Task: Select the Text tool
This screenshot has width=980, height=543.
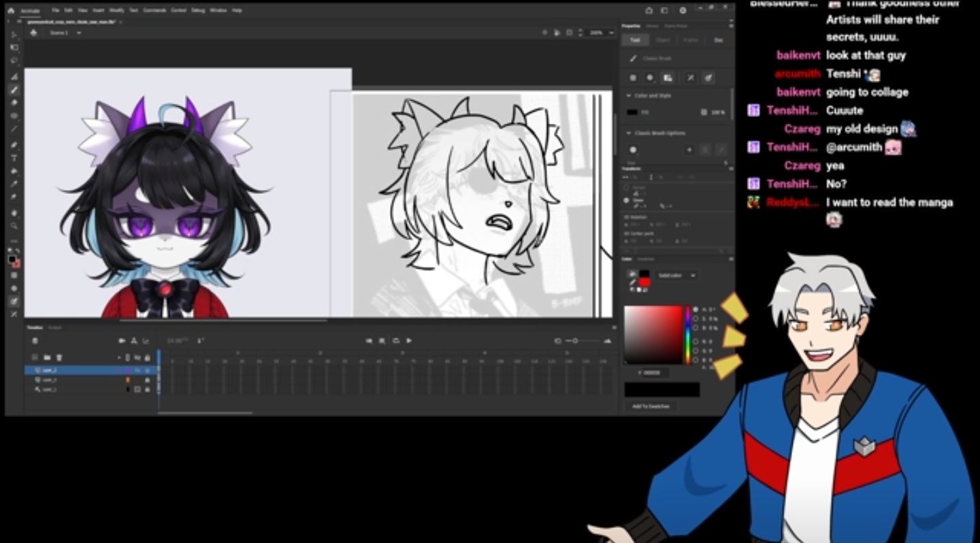Action: click(x=14, y=158)
